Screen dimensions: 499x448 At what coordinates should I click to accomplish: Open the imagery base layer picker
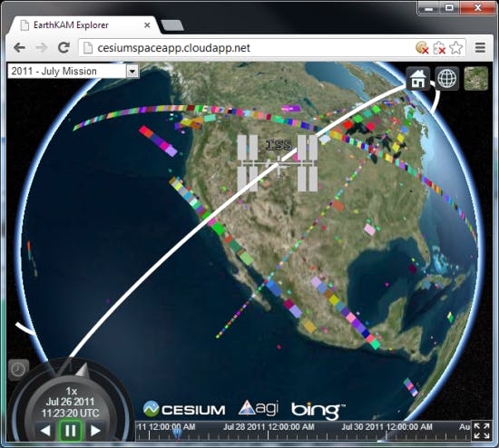(x=475, y=78)
